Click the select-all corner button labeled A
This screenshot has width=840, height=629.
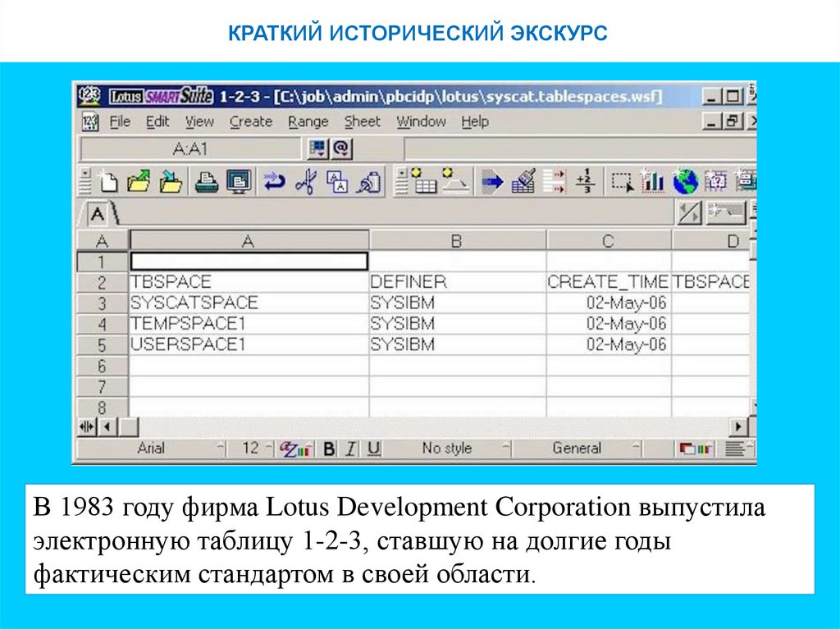[102, 241]
